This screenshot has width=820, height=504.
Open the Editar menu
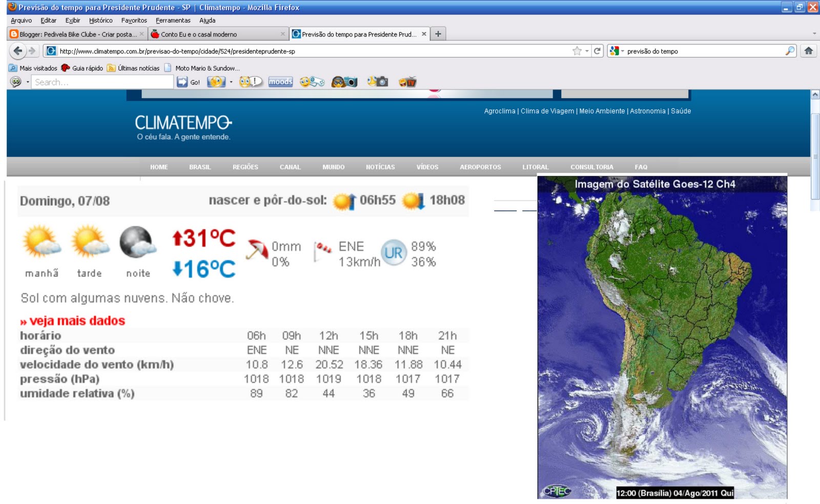tap(49, 20)
